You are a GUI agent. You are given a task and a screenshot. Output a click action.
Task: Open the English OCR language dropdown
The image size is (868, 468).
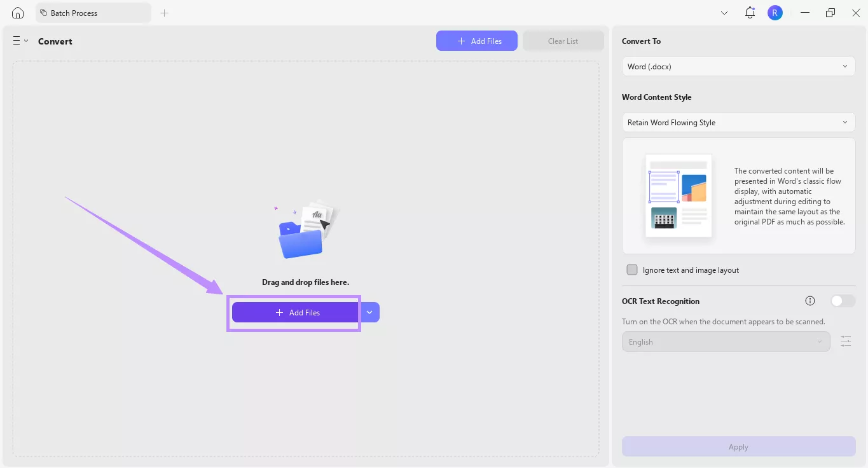pos(726,341)
